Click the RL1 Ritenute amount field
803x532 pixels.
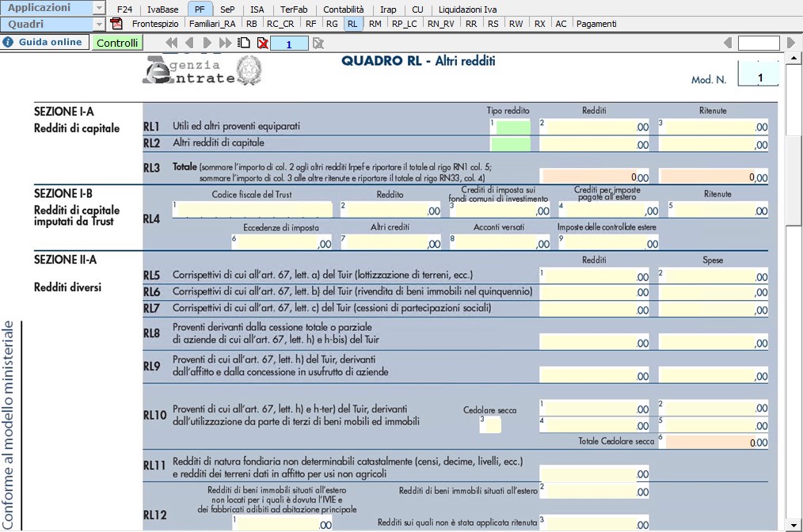714,127
